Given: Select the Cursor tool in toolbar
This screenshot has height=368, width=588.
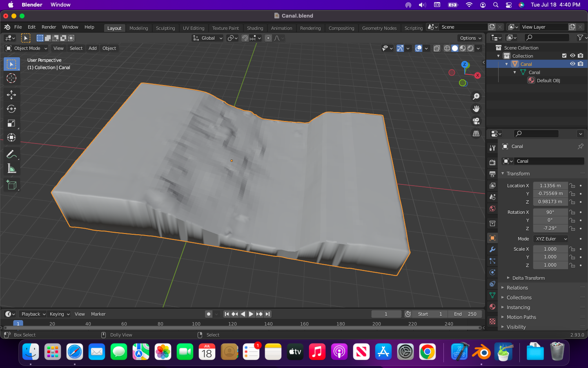Looking at the screenshot, I should click(11, 78).
